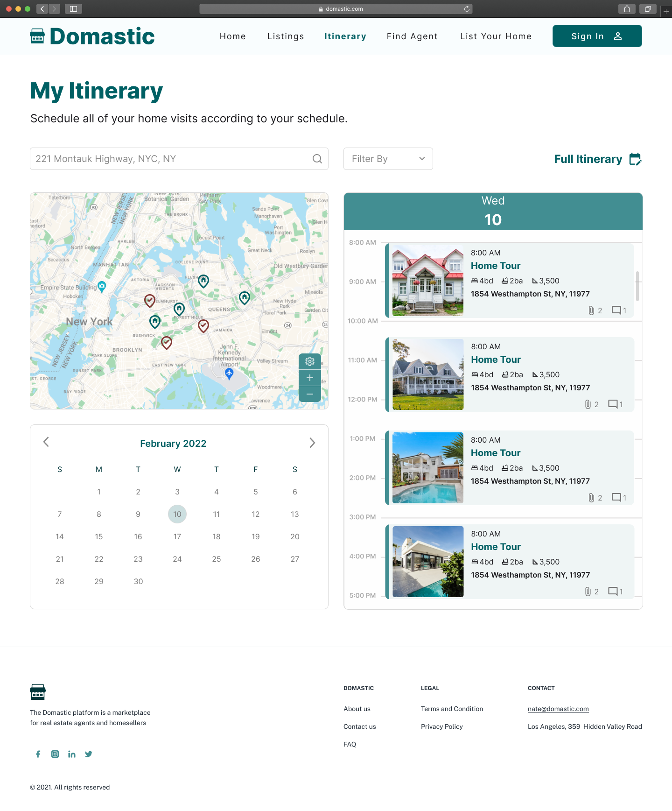Go to next month in calendar
This screenshot has width=672, height=811.
(x=312, y=443)
